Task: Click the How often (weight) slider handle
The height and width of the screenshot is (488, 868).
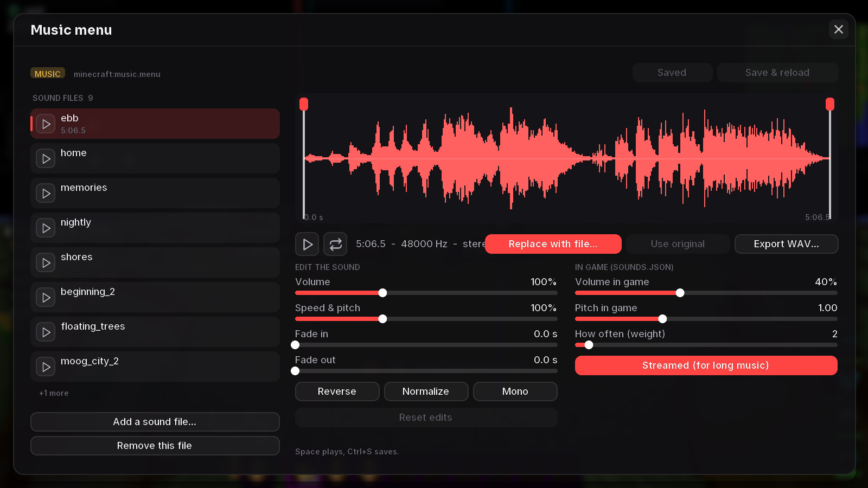Action: tap(589, 345)
